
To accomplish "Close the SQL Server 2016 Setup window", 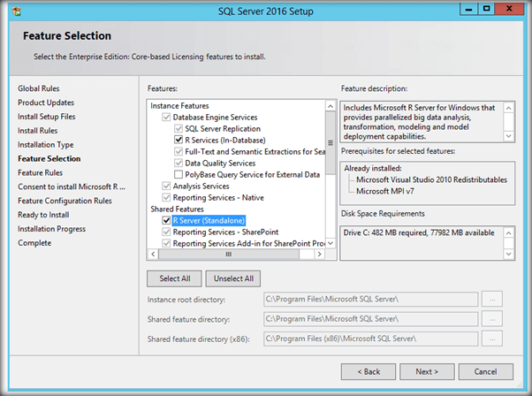I will (509, 9).
